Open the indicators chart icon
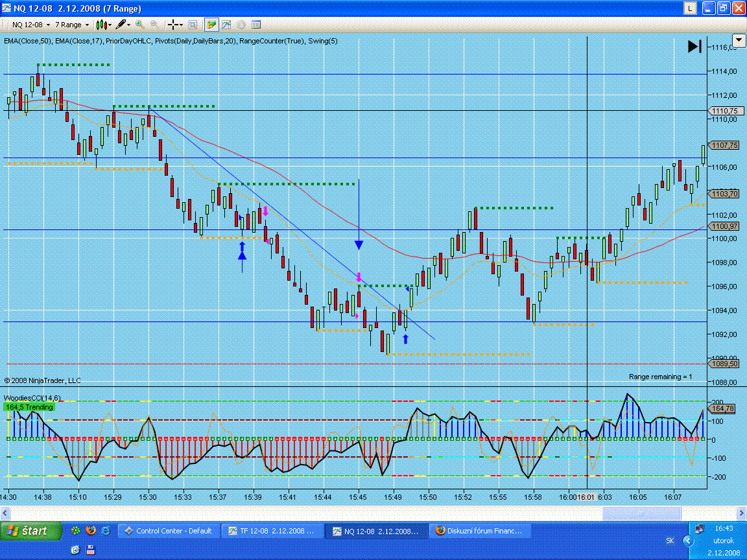Image resolution: width=747 pixels, height=560 pixels. tap(226, 25)
